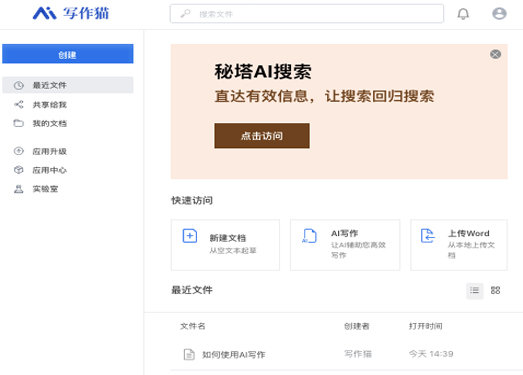Click the 搜索文件 search field

307,14
